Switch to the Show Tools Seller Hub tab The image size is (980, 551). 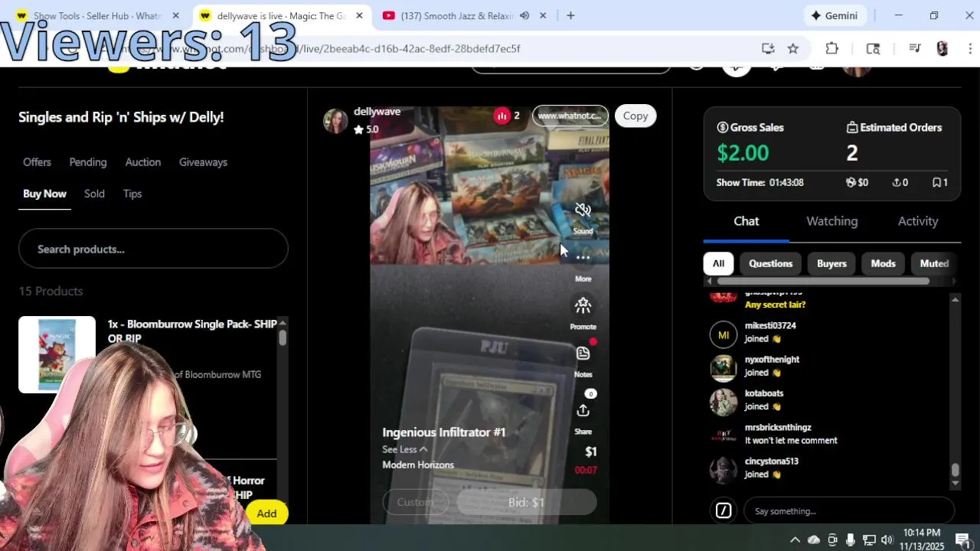point(98,15)
